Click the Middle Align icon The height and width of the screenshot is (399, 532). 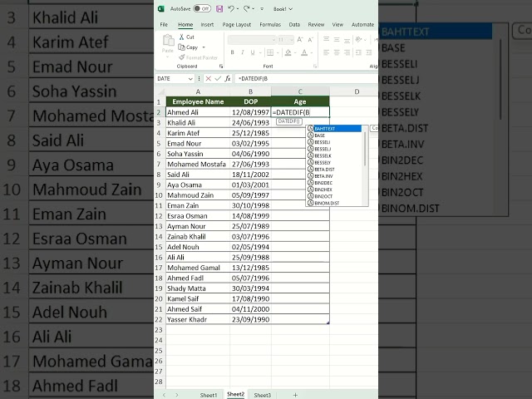[x=337, y=40]
